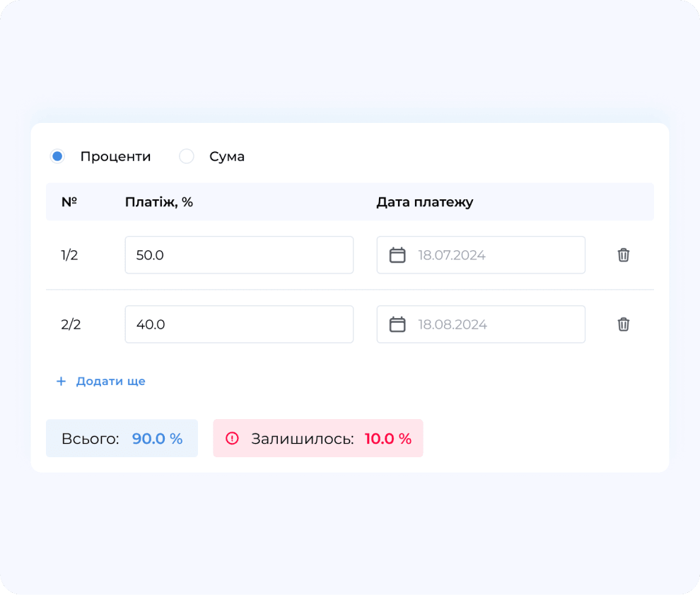Viewport: 700px width, 595px height.
Task: Delete payment 2/2 with trash icon
Action: tap(623, 324)
